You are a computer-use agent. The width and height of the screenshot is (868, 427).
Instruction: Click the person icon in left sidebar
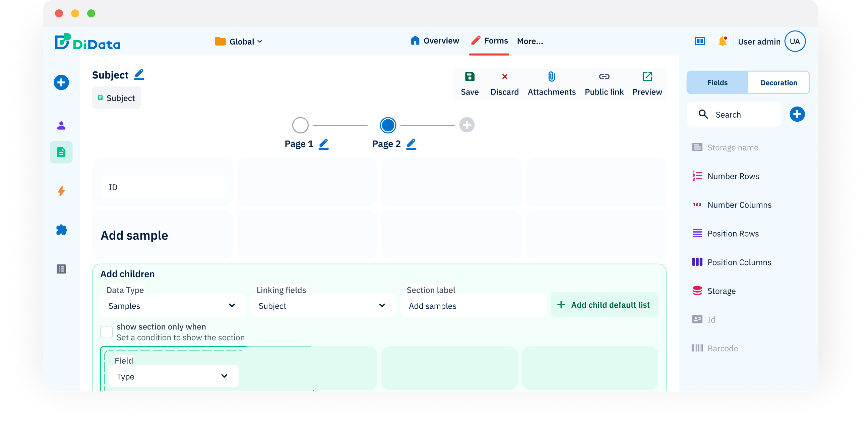pos(61,125)
